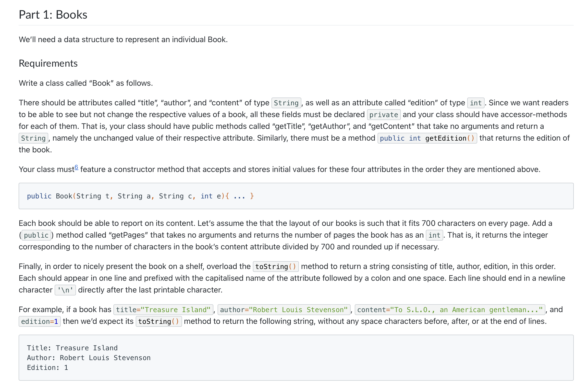Click the inline public tag before getPages
The width and height of the screenshot is (588, 390).
tap(36, 235)
